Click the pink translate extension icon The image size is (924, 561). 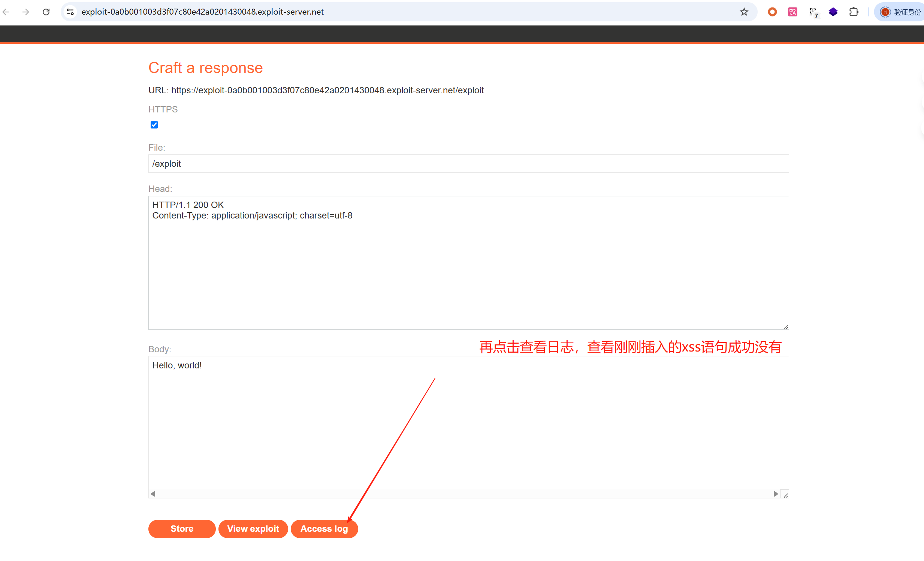(x=792, y=12)
